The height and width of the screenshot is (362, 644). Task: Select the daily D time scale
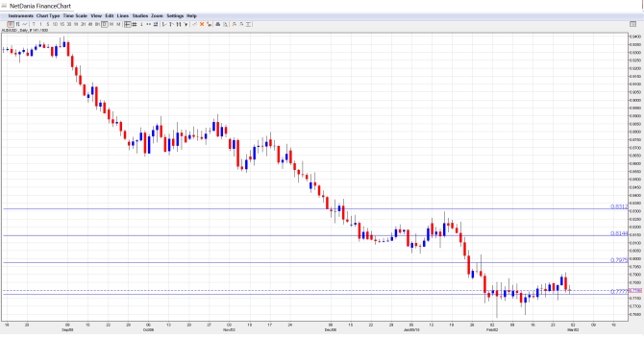105,25
